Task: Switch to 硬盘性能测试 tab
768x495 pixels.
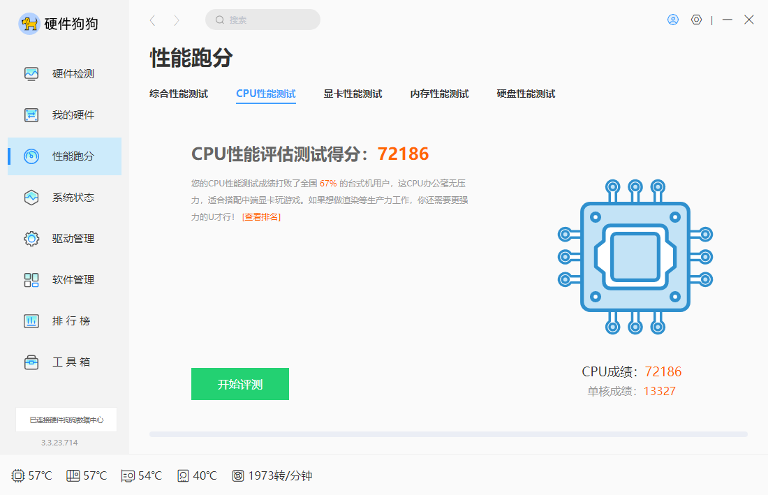Action: point(526,94)
